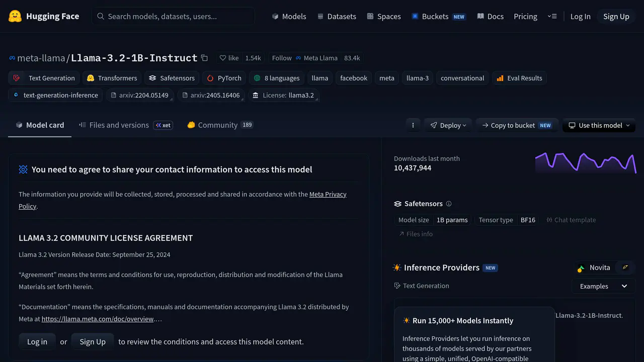Screen dimensions: 644x362
Task: Click the Safetensors info icon
Action: click(449, 204)
